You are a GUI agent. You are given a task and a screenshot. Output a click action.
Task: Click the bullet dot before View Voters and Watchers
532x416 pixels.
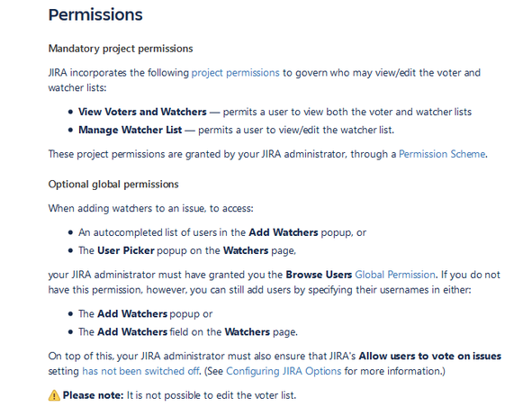70,112
